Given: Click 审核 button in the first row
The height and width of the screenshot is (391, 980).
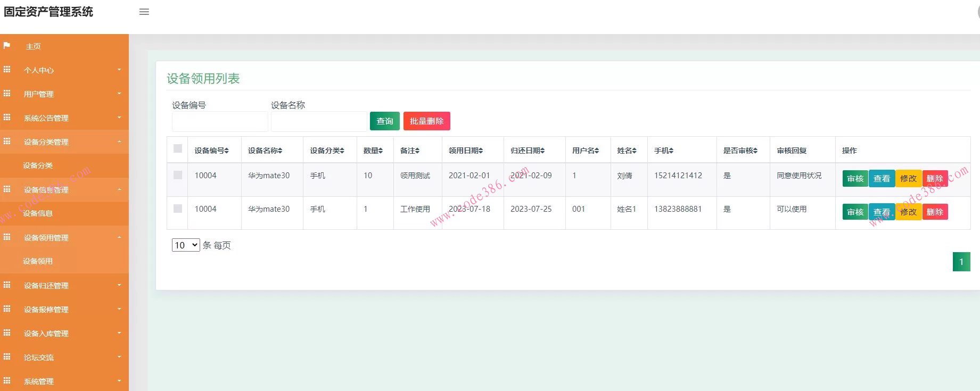Looking at the screenshot, I should click(x=855, y=179).
